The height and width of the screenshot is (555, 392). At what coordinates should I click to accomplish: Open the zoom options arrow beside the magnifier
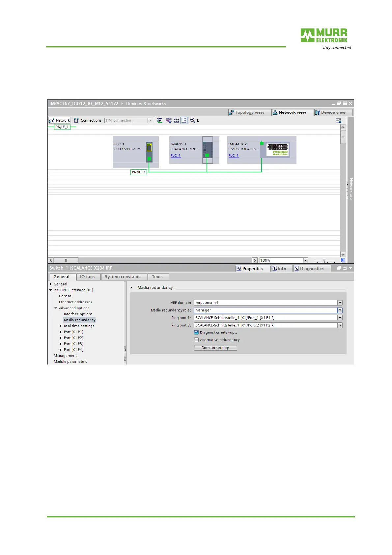pyautogui.click(x=198, y=121)
